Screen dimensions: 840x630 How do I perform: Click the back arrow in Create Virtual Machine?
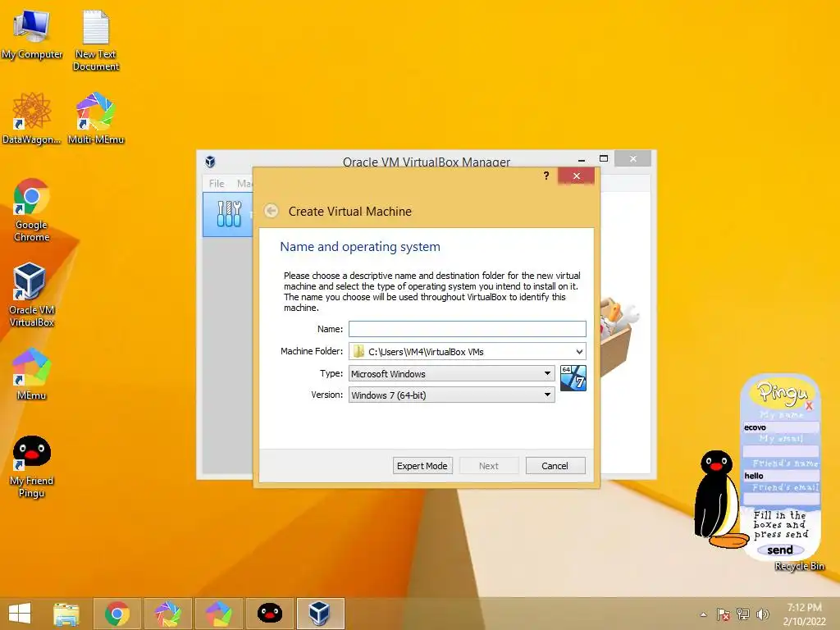(271, 211)
